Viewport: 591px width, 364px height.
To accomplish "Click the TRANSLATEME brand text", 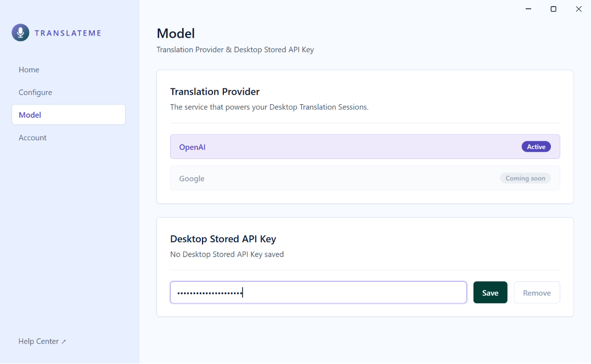I will click(68, 33).
